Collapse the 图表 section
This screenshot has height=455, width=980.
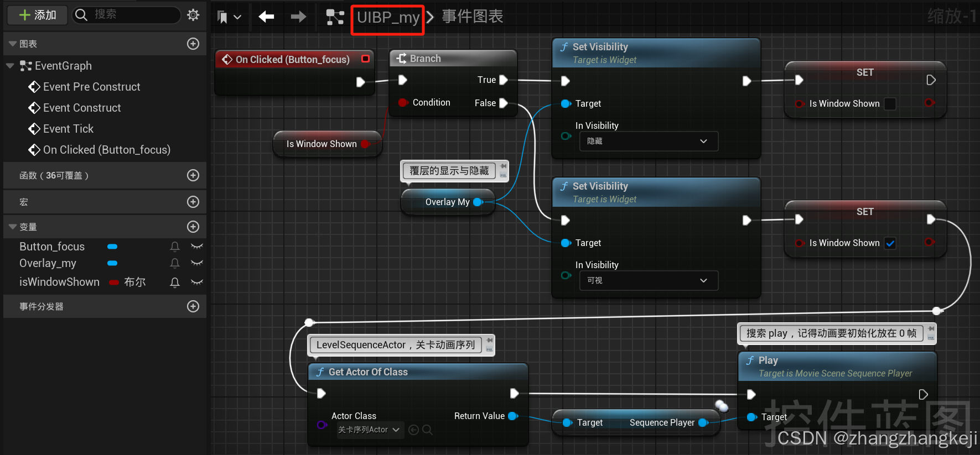[13, 44]
